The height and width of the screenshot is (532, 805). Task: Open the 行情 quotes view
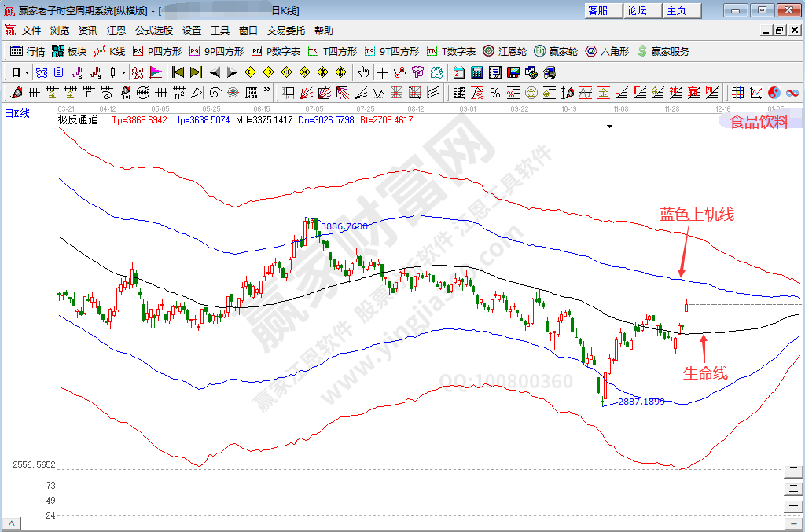click(x=28, y=51)
